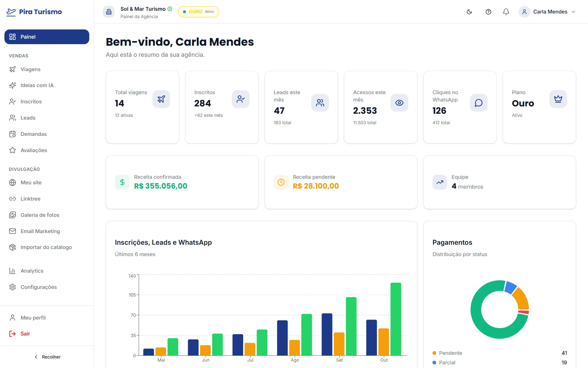Click the clock icon beside Receita pendente
This screenshot has width=588, height=368.
(281, 182)
